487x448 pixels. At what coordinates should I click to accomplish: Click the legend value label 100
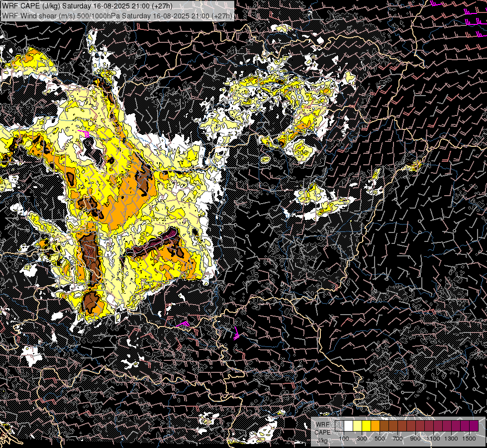coord(344,439)
